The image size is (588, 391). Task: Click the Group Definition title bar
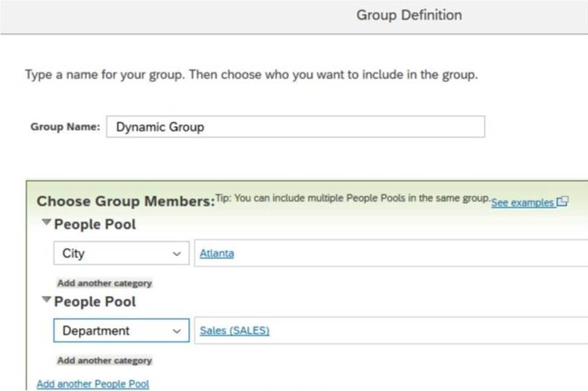pyautogui.click(x=409, y=15)
